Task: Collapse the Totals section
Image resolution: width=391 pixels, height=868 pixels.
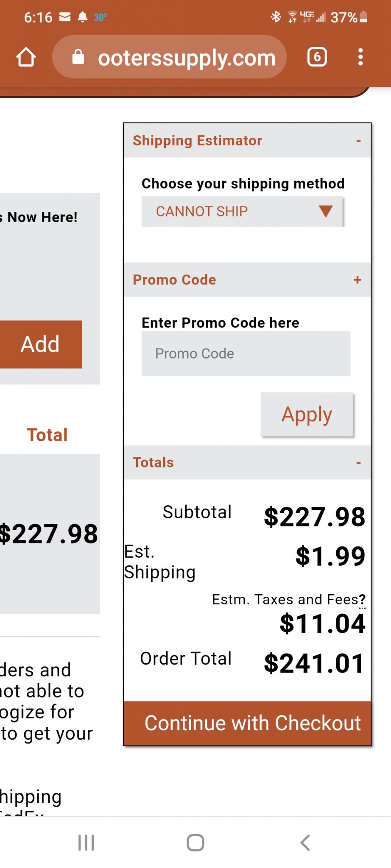Action: point(358,462)
